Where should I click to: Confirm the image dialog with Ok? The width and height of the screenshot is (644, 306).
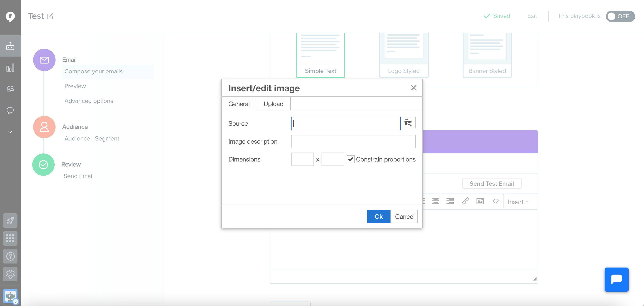(378, 217)
